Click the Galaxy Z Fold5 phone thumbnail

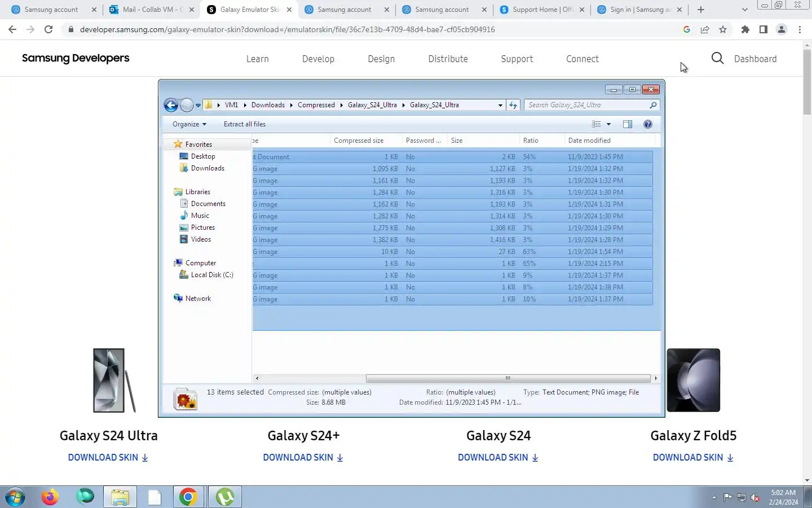694,380
